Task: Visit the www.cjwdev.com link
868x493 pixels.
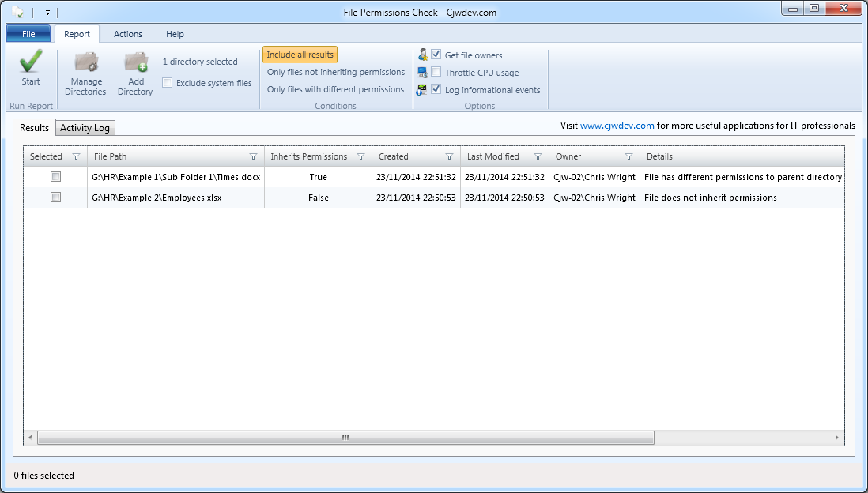Action: [x=617, y=126]
